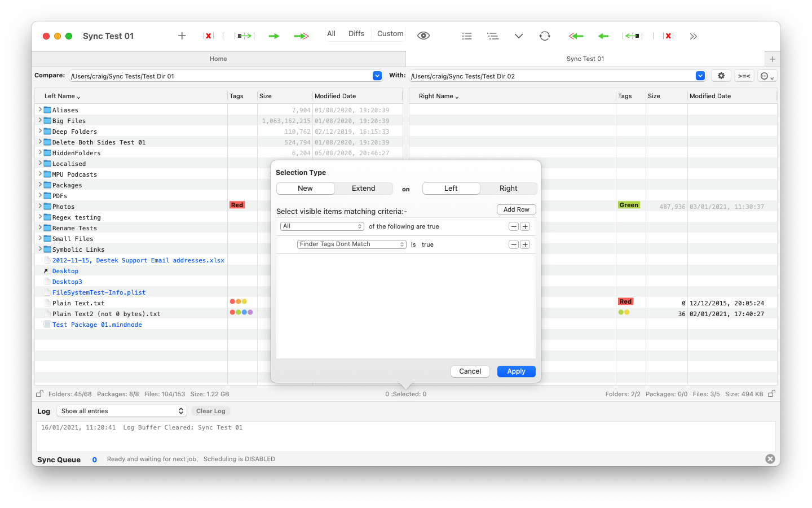The width and height of the screenshot is (812, 508).
Task: Switch to the Home tab
Action: pyautogui.click(x=218, y=59)
